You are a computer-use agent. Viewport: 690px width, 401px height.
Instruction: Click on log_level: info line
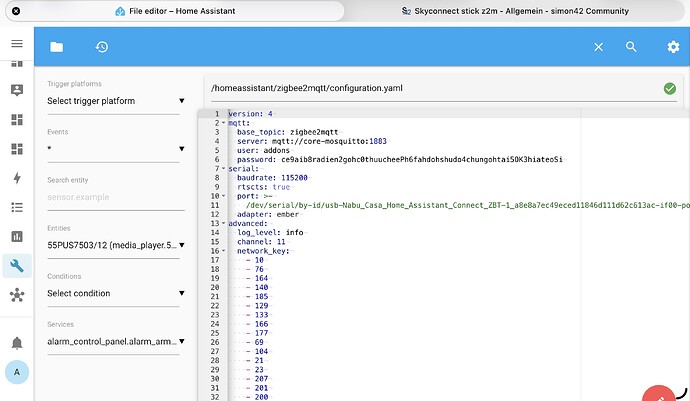coord(270,232)
